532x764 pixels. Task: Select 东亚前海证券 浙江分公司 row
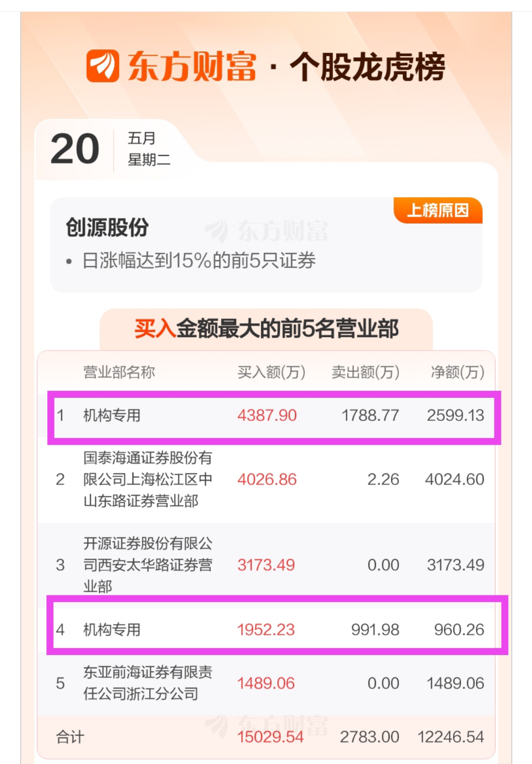click(x=266, y=683)
